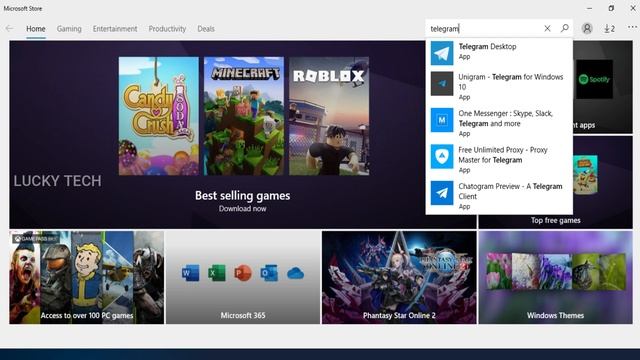Select the Telegram Desktop suggestion

499,53
